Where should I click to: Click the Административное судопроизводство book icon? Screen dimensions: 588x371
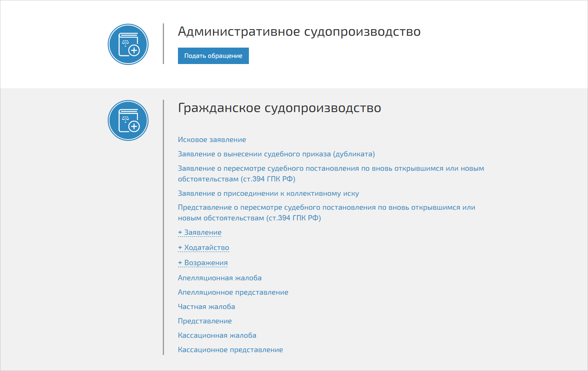tap(128, 44)
